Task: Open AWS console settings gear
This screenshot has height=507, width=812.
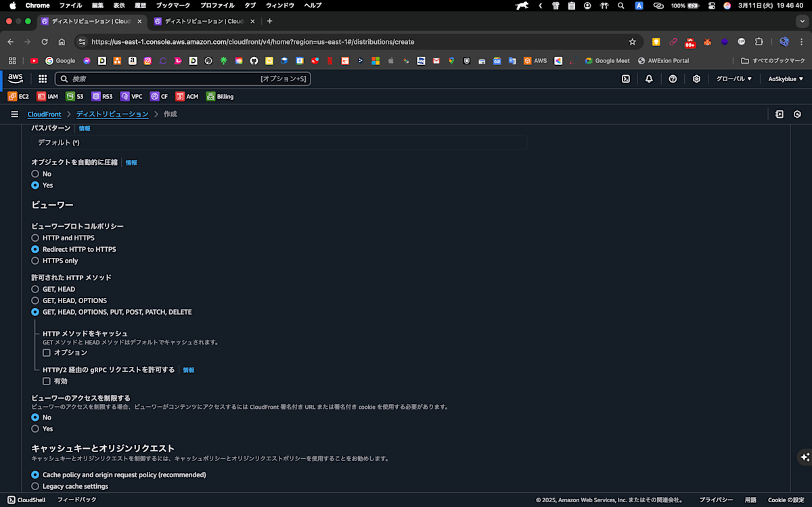Action: (696, 79)
